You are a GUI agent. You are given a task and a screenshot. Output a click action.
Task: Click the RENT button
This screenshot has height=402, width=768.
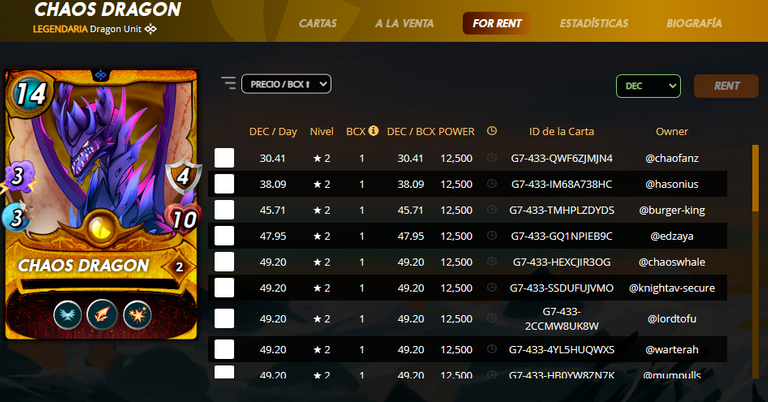[x=726, y=86]
